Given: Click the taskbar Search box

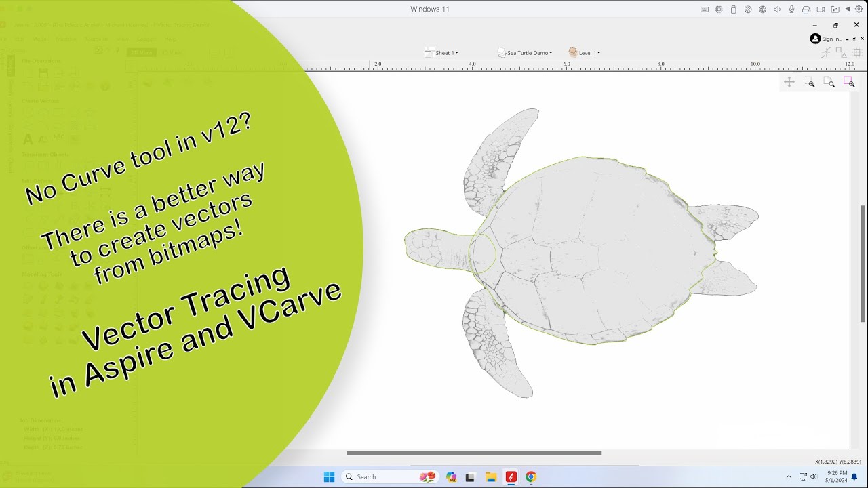Looking at the screenshot, I should (390, 476).
